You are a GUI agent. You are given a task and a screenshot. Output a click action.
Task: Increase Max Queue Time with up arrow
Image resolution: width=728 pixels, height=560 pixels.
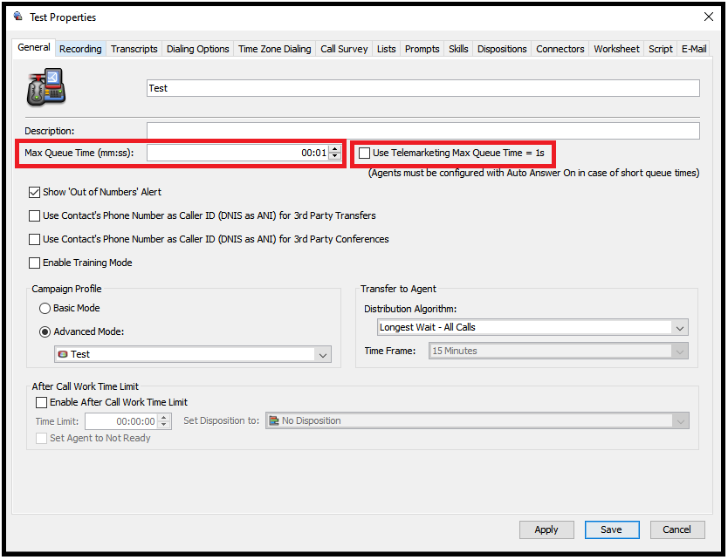(335, 149)
